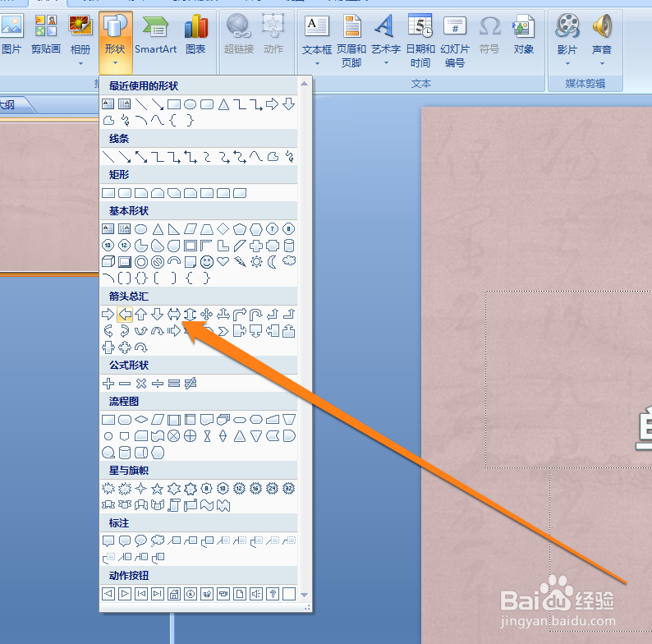Viewport: 652px width, 644px height.
Task: Click the 影片 movie icon
Action: [567, 25]
